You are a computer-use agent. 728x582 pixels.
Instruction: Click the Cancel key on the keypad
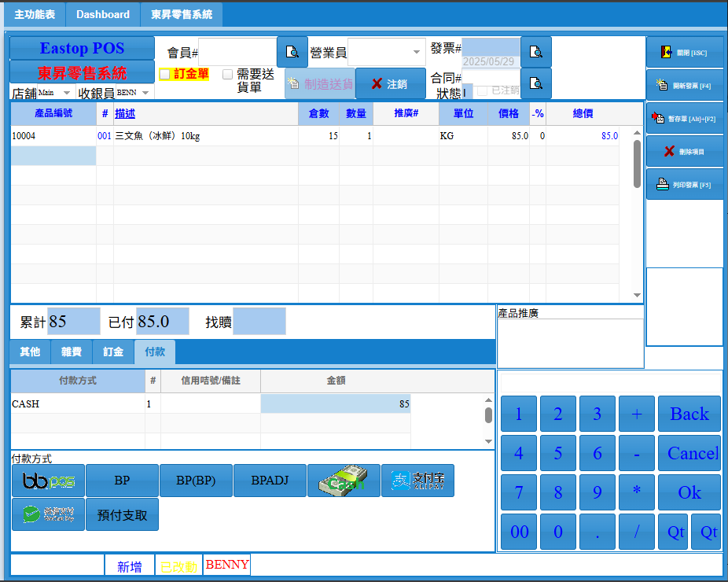[689, 453]
